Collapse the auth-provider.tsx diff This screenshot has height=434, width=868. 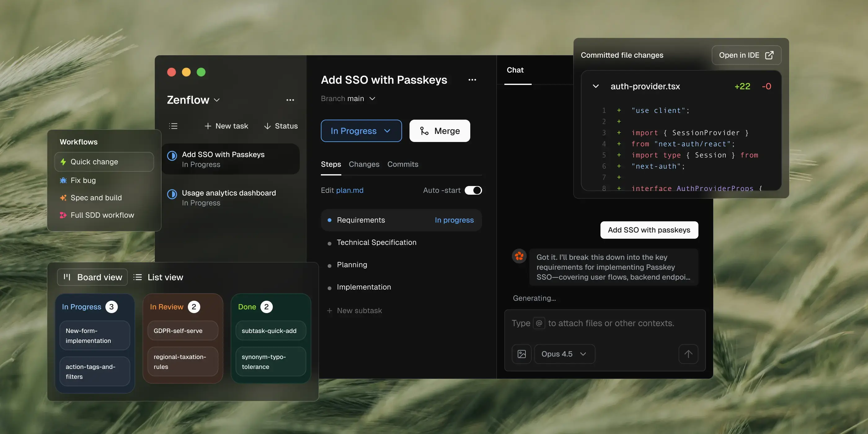pos(596,86)
